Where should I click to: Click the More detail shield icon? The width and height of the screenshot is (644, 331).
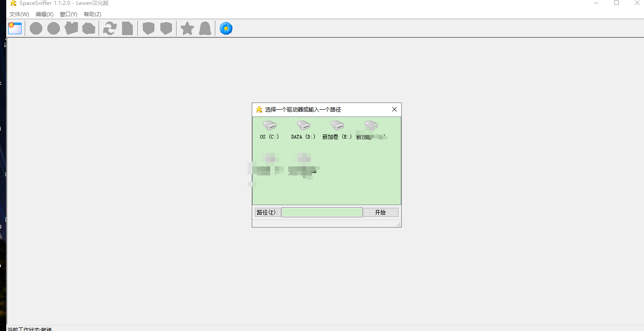[166, 29]
